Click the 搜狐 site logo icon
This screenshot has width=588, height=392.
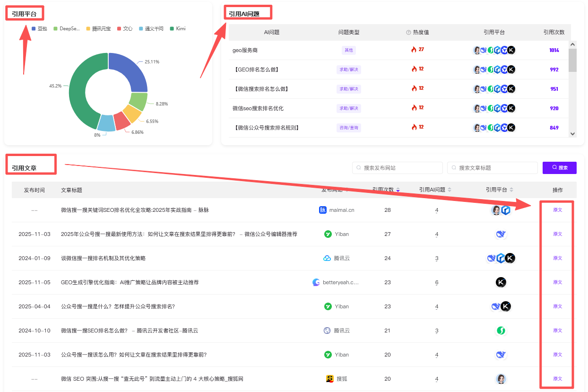tap(330, 379)
